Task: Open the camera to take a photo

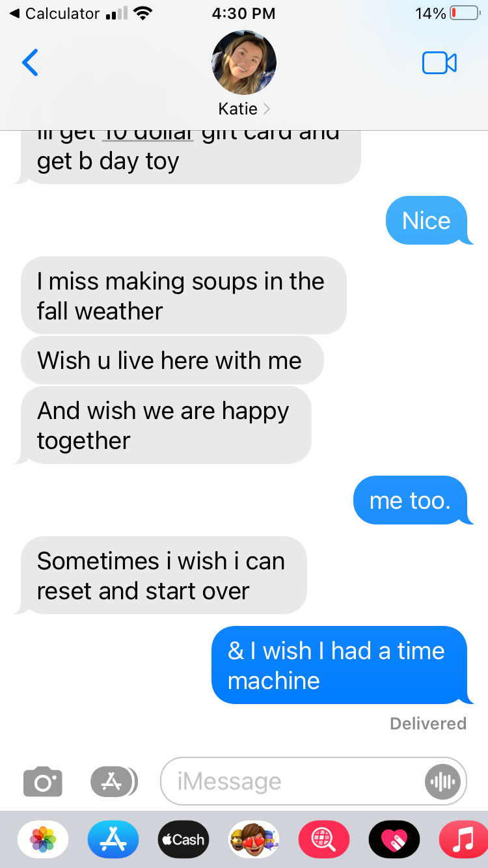Action: (43, 781)
